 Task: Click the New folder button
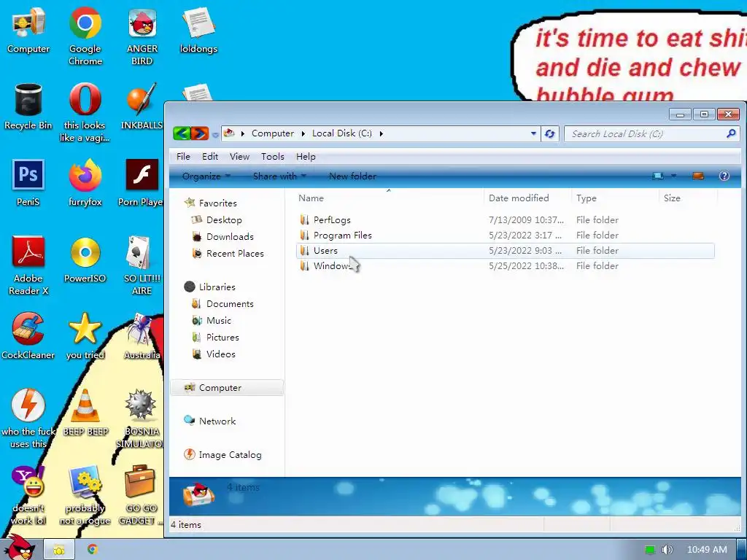coord(352,176)
